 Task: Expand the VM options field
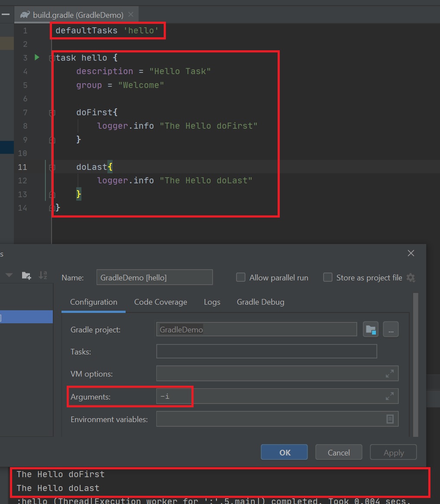coord(390,373)
